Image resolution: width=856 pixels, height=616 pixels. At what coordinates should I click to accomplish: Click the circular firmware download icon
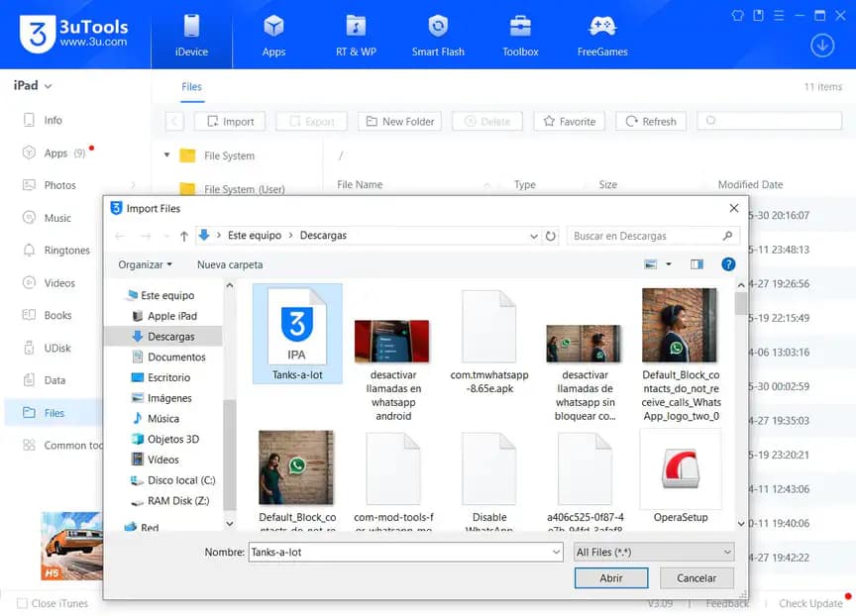click(821, 46)
